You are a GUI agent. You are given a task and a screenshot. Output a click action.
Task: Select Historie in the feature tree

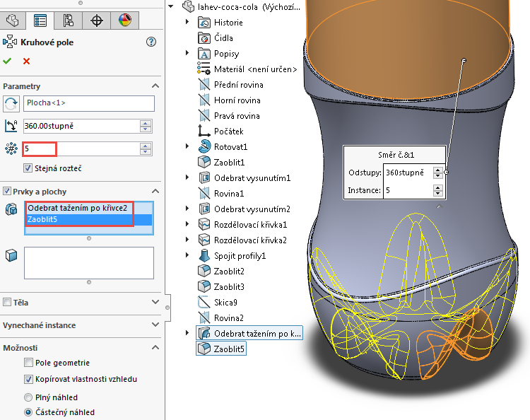point(228,23)
